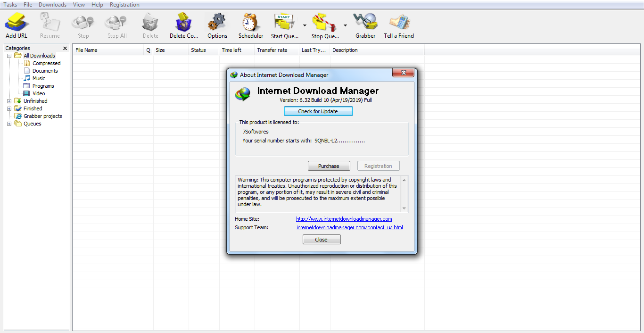Open the Start Queue dropdown arrow
Viewport: 644px width, 333px height.
pyautogui.click(x=305, y=25)
